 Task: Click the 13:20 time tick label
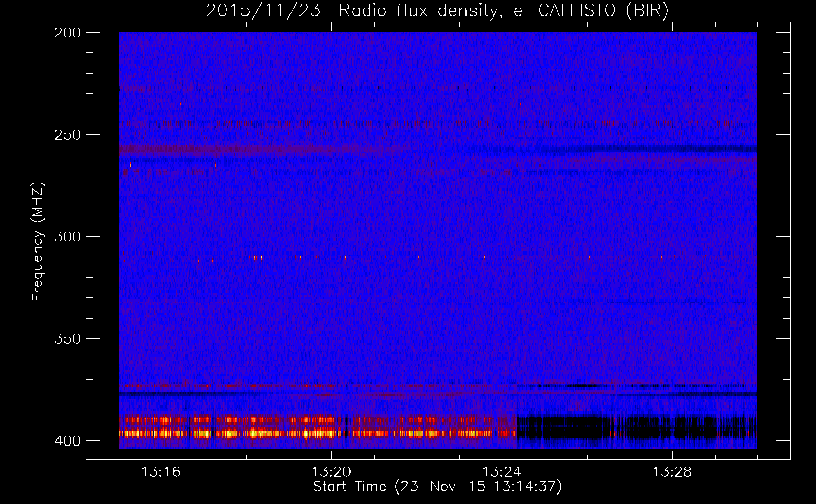tap(331, 472)
